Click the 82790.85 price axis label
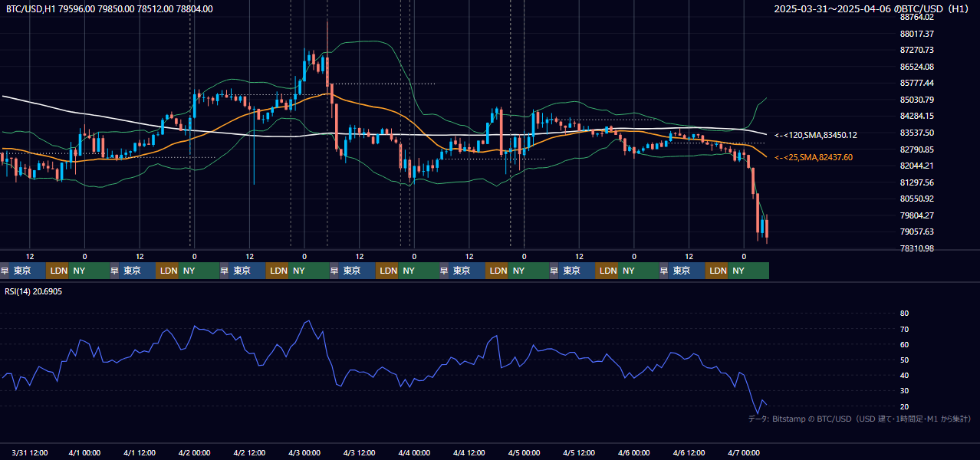980x460 pixels. tap(916, 149)
